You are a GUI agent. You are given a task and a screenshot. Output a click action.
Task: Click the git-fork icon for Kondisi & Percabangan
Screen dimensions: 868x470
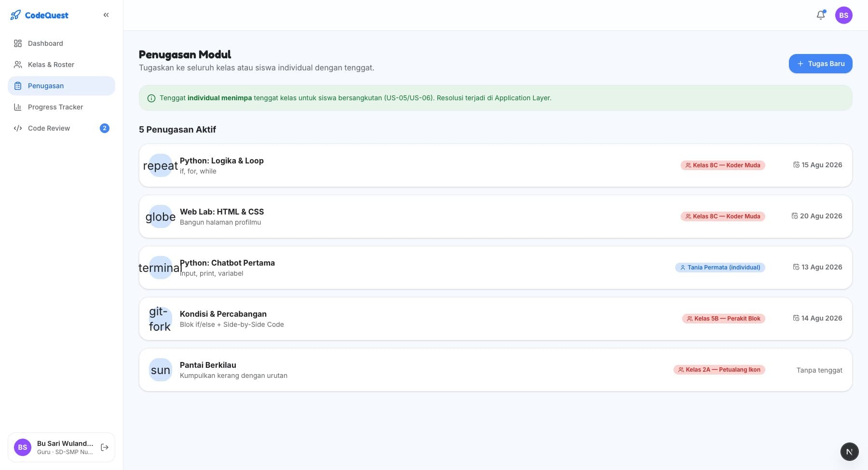(x=161, y=319)
